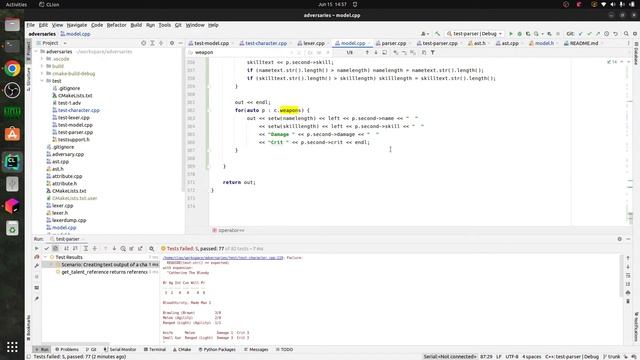Open Search Everywhere magnifier icon
640x360 pixels.
pos(626,34)
